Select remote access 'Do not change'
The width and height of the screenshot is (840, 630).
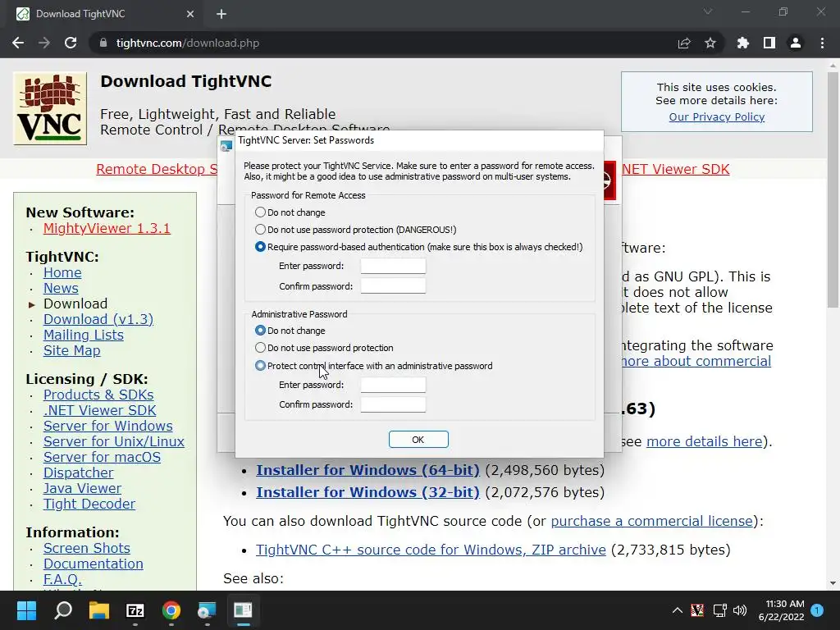290,212
